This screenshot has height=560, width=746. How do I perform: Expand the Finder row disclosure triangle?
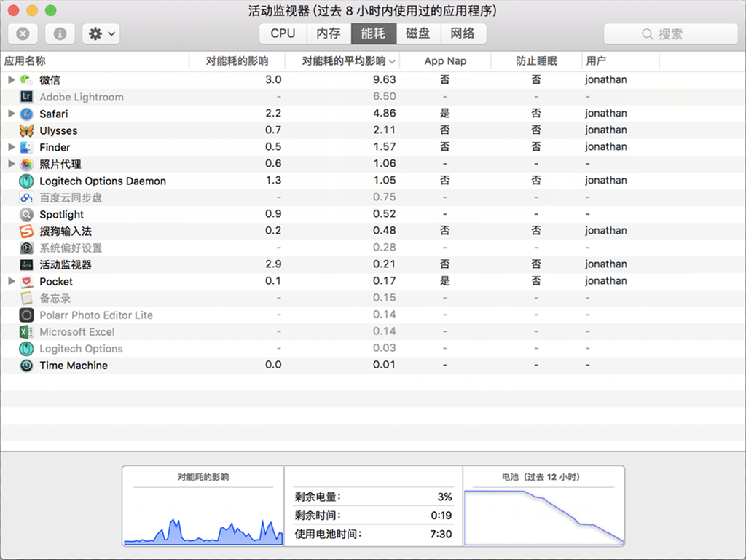11,147
